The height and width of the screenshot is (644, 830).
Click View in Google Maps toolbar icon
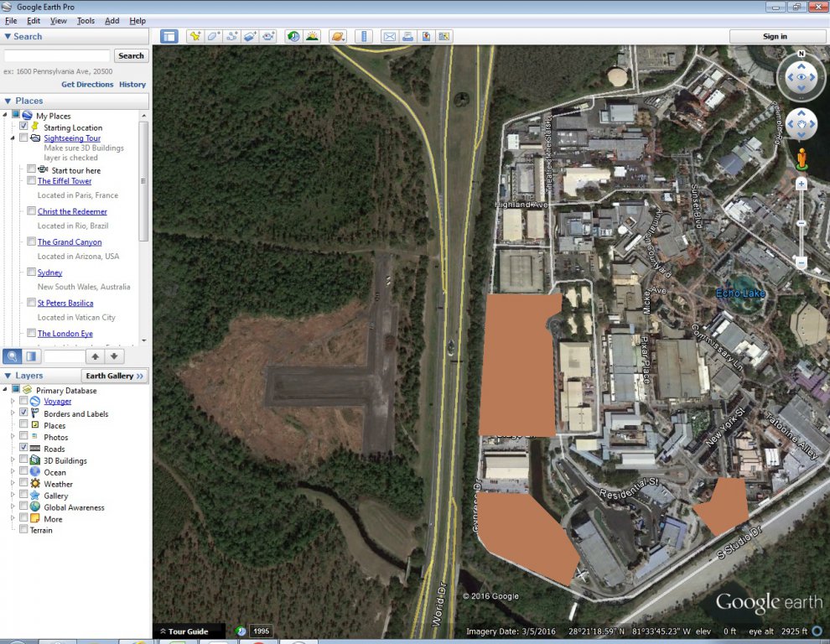point(444,37)
